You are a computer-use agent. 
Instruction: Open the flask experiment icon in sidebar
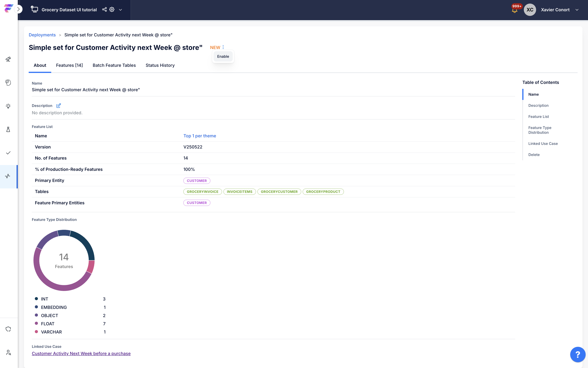pyautogui.click(x=8, y=129)
